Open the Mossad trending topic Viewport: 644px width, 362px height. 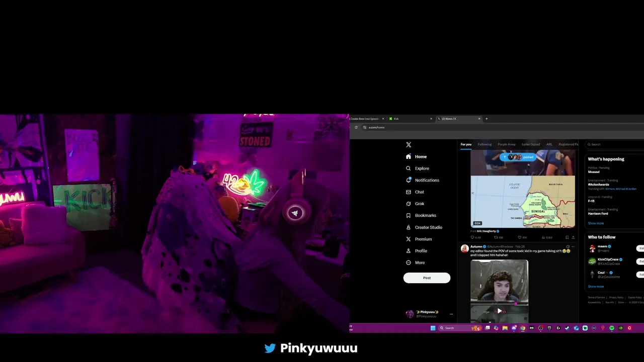[594, 171]
